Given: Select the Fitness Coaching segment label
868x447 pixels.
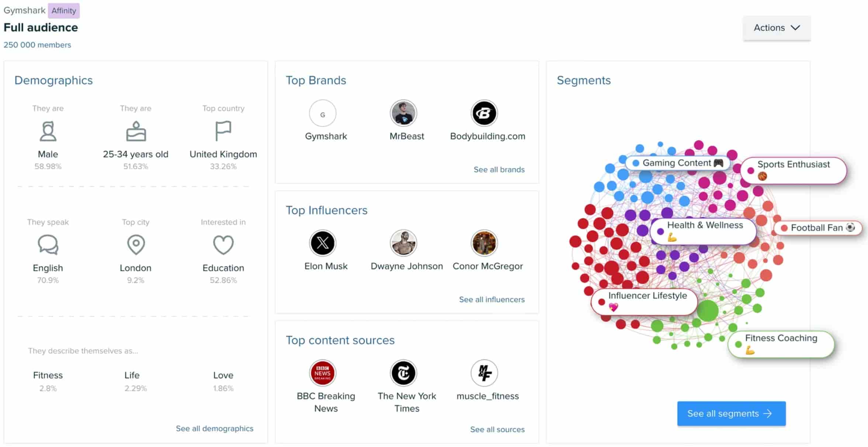Looking at the screenshot, I should click(781, 344).
